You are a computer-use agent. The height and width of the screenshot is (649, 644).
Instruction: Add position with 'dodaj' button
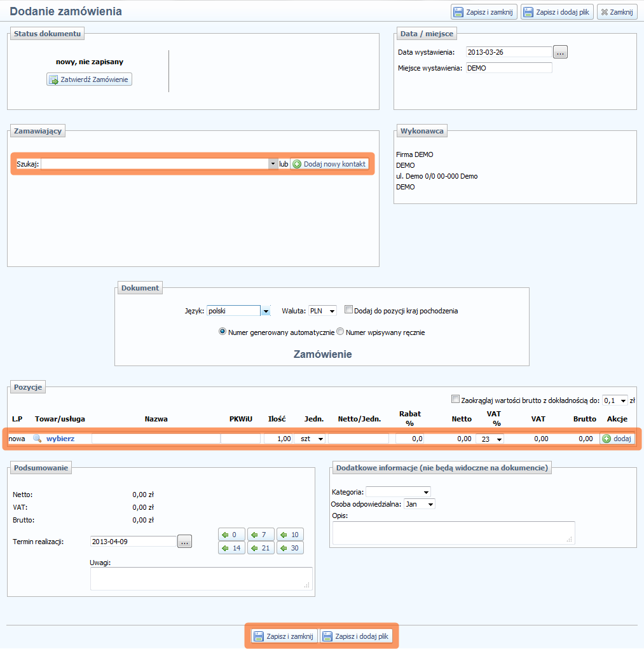[617, 439]
